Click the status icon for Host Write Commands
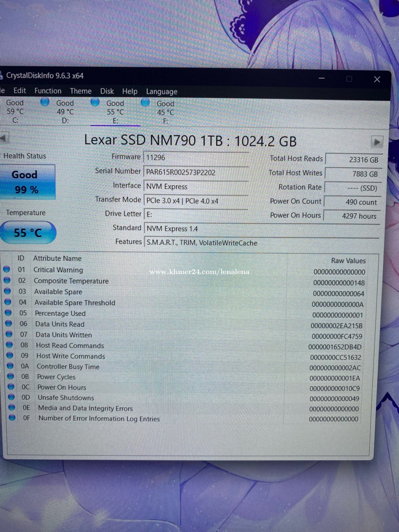Viewport: 399px width, 532px height. pos(10,355)
